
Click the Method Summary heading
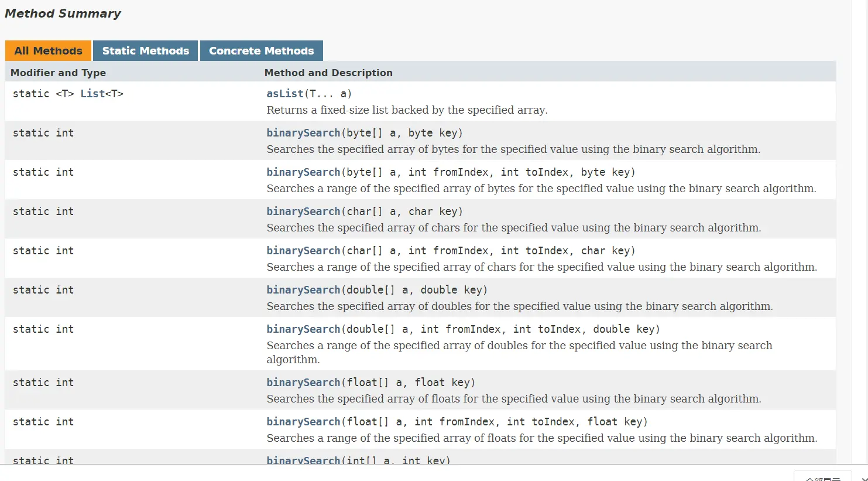tap(63, 13)
